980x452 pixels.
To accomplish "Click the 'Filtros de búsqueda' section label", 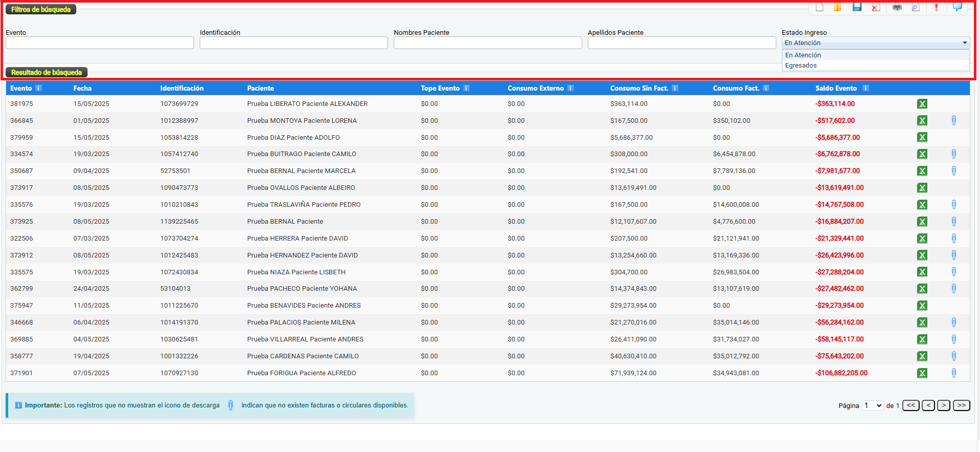I will [x=41, y=9].
